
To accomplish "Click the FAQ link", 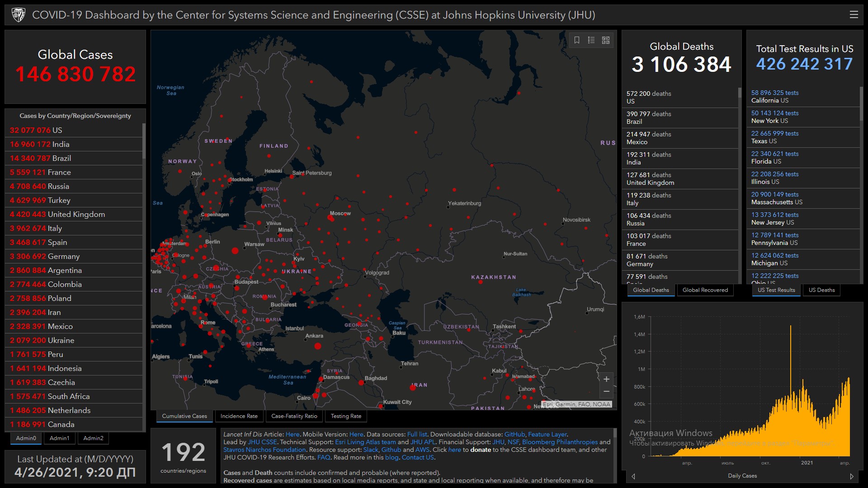I will [324, 457].
